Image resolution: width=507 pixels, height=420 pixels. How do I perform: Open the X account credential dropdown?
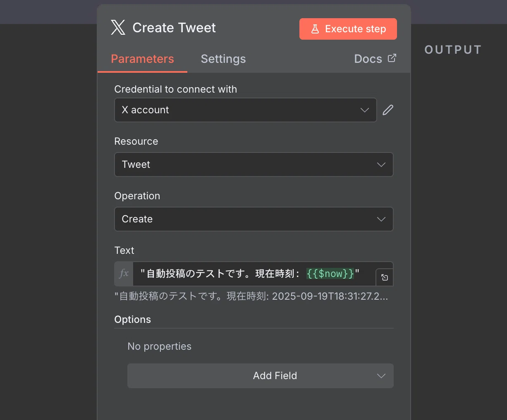coord(246,110)
